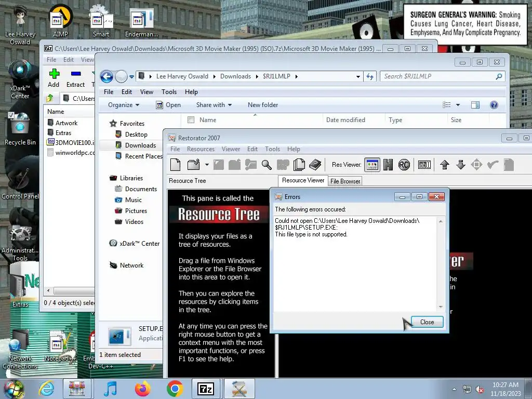This screenshot has width=532, height=399.
Task: Open the recent locations dropdown beside Explorer navigation arrows
Action: click(x=131, y=77)
